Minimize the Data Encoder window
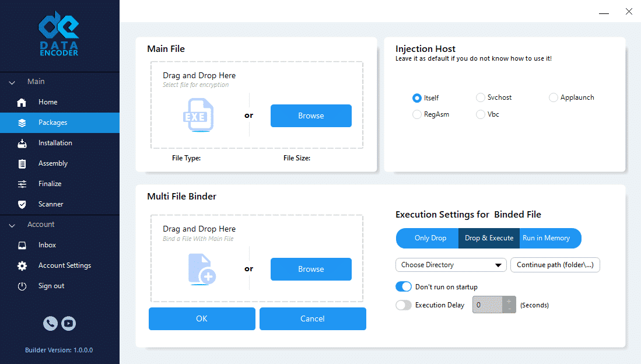This screenshot has height=364, width=641. click(x=604, y=12)
